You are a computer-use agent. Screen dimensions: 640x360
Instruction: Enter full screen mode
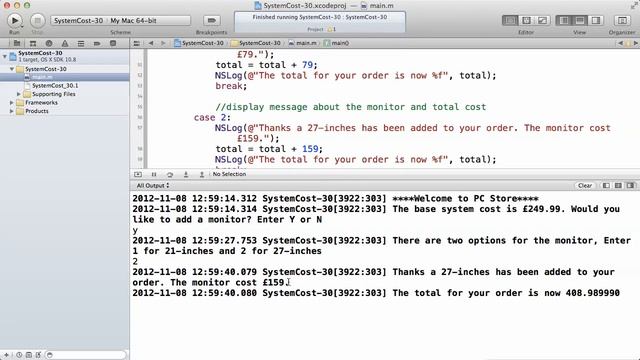[x=634, y=5]
